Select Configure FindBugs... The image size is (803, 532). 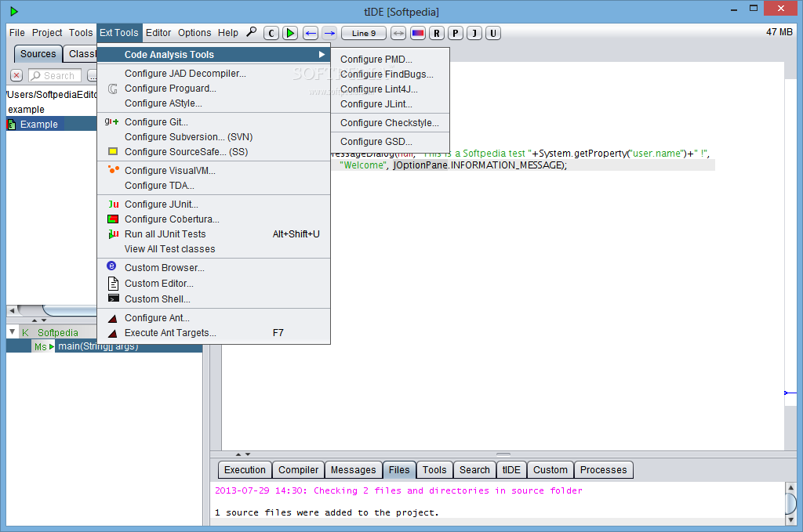(391, 74)
